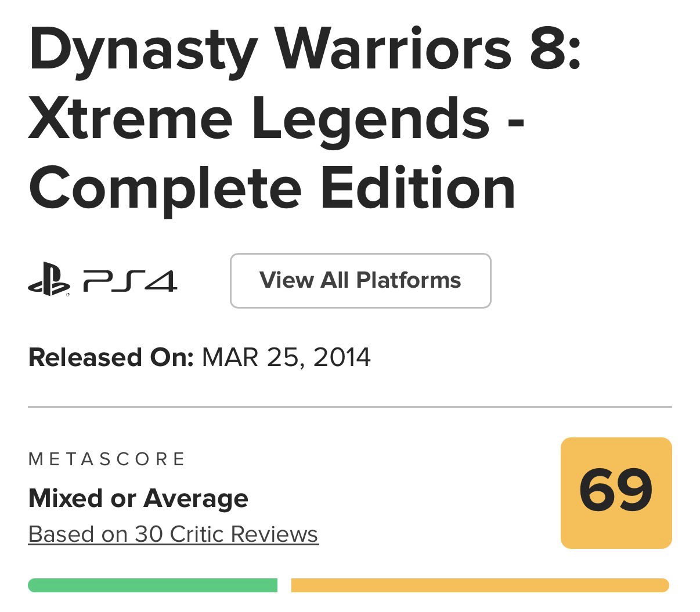Click the horizontal divider above Metascore
This screenshot has height=612, width=700.
[x=349, y=407]
